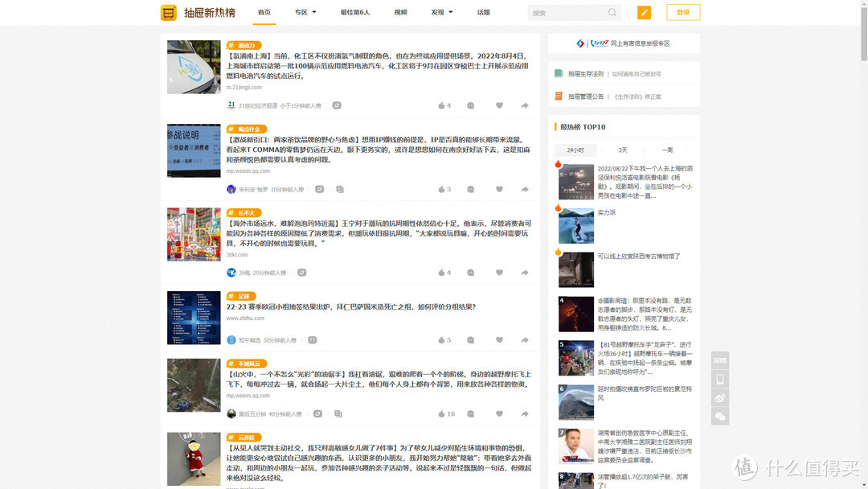
Task: Click the 反馈 feedback floating button
Action: [x=719, y=360]
